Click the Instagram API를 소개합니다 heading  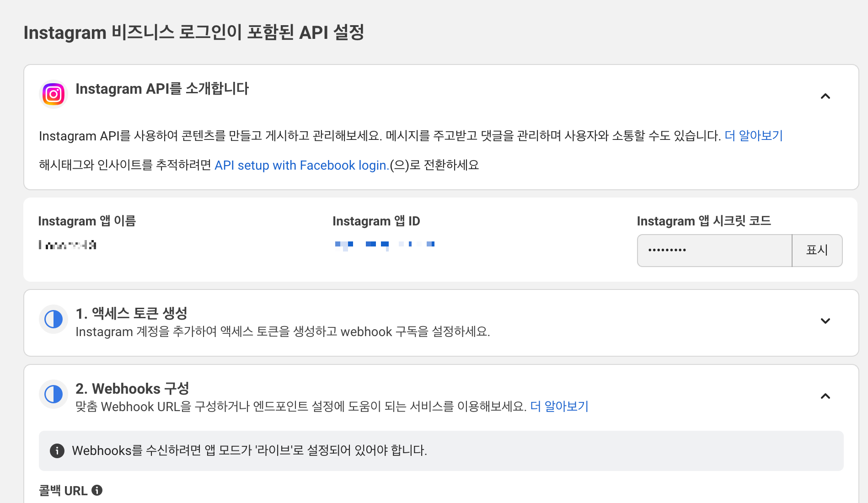[162, 89]
